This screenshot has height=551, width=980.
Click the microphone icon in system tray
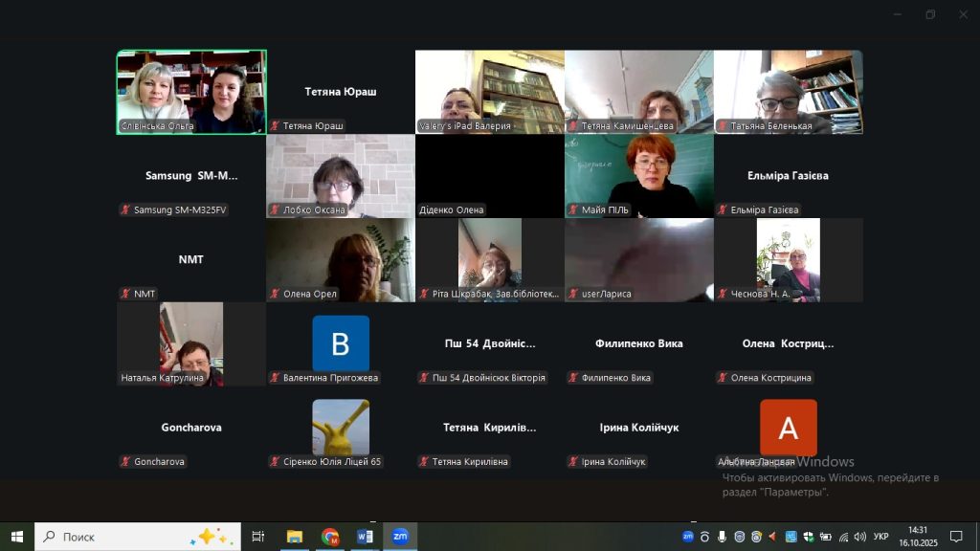pos(722,537)
